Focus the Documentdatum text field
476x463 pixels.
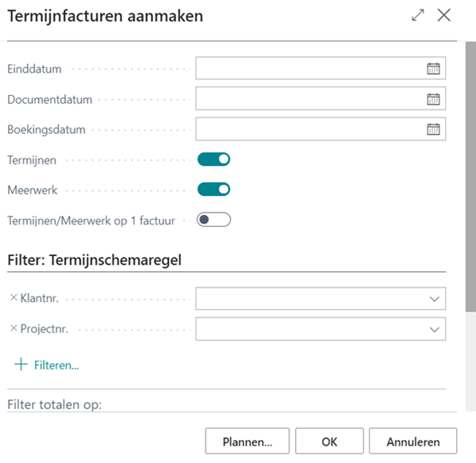(309, 99)
